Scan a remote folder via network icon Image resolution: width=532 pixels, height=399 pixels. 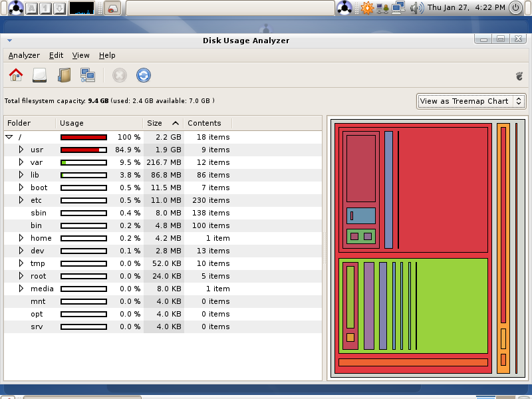[88, 75]
